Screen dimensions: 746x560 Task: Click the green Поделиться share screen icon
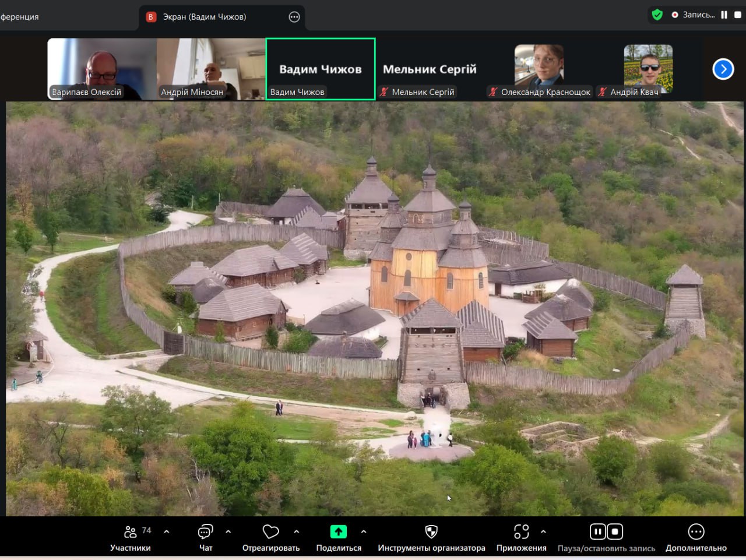click(338, 532)
